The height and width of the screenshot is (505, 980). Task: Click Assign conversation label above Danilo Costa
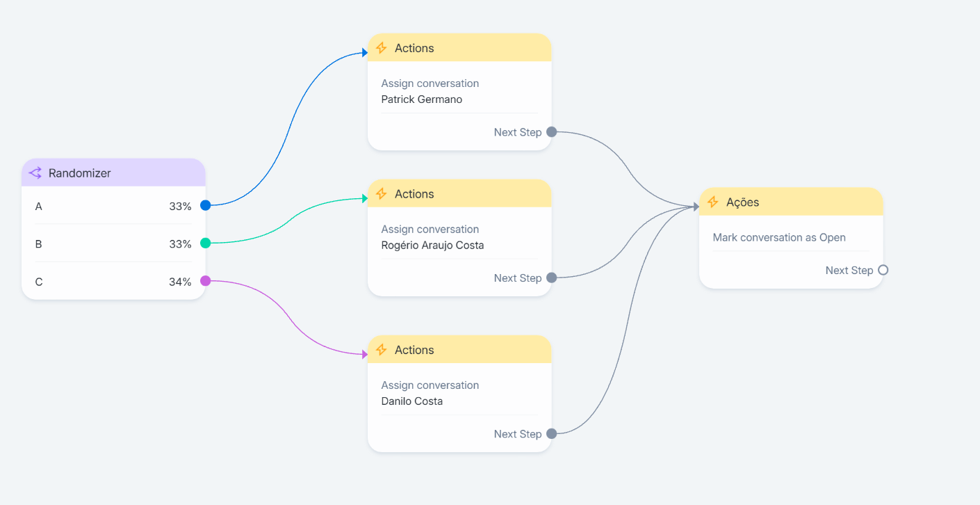(x=430, y=385)
